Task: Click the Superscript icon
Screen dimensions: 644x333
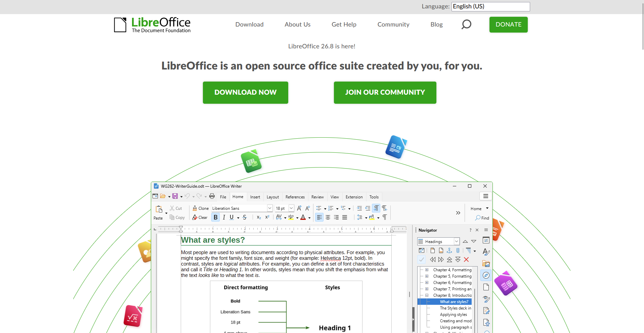Action: (x=267, y=217)
